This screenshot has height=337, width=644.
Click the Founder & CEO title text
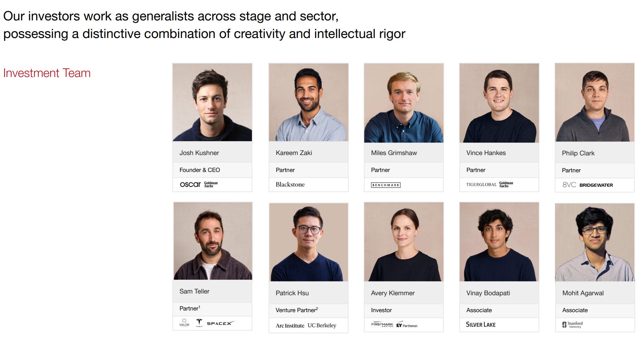[x=199, y=170]
